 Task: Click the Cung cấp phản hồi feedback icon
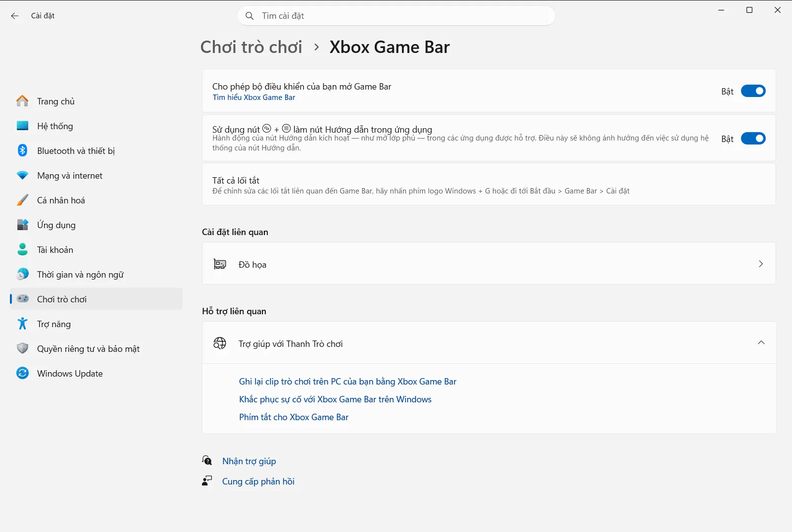coord(207,481)
